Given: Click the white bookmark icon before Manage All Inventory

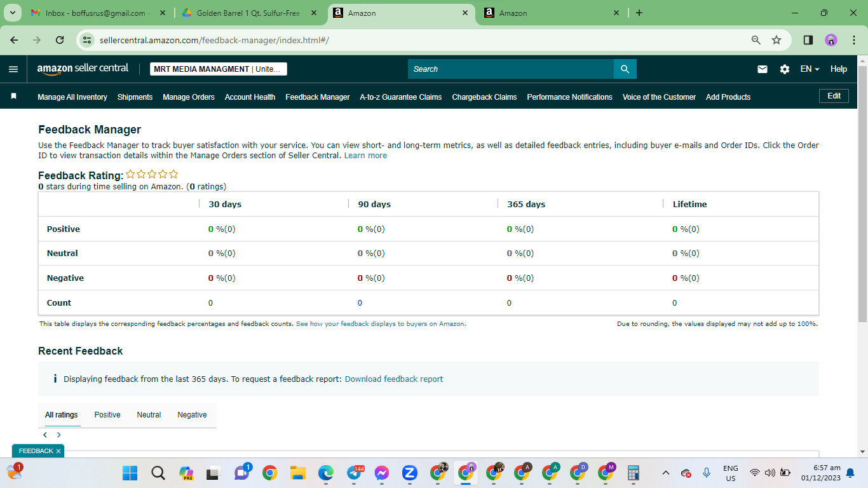Looking at the screenshot, I should [x=13, y=97].
